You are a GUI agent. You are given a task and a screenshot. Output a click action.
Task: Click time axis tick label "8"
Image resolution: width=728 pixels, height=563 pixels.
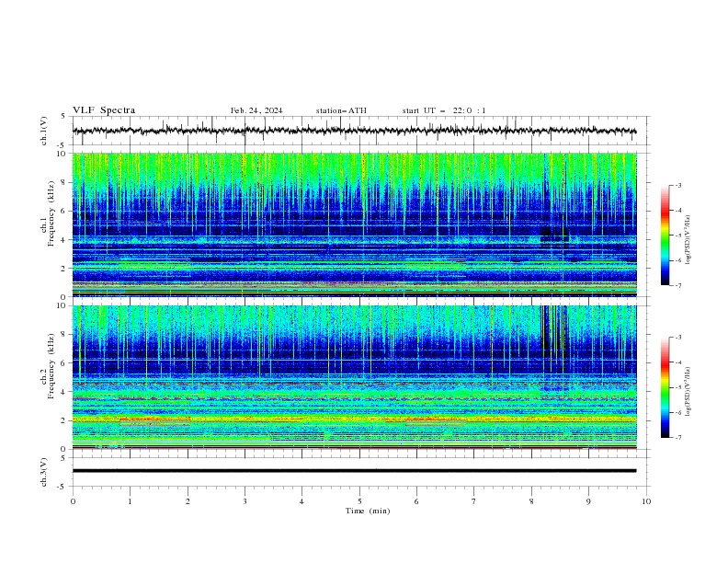click(x=531, y=501)
